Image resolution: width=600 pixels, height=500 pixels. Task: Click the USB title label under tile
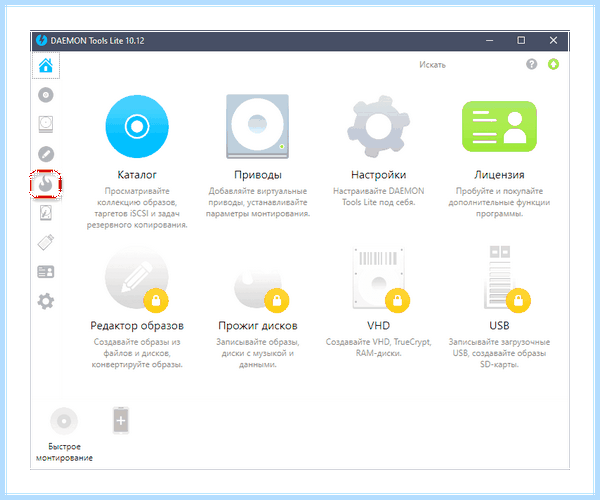(499, 326)
